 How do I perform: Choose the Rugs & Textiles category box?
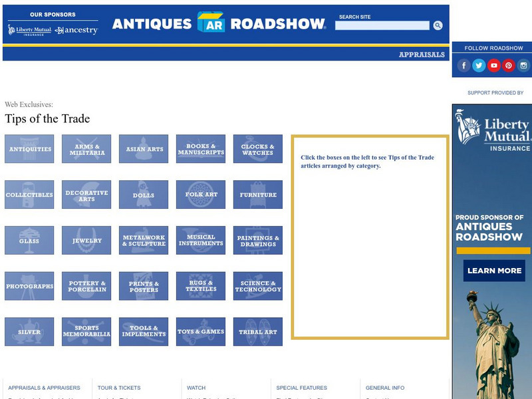click(x=201, y=286)
